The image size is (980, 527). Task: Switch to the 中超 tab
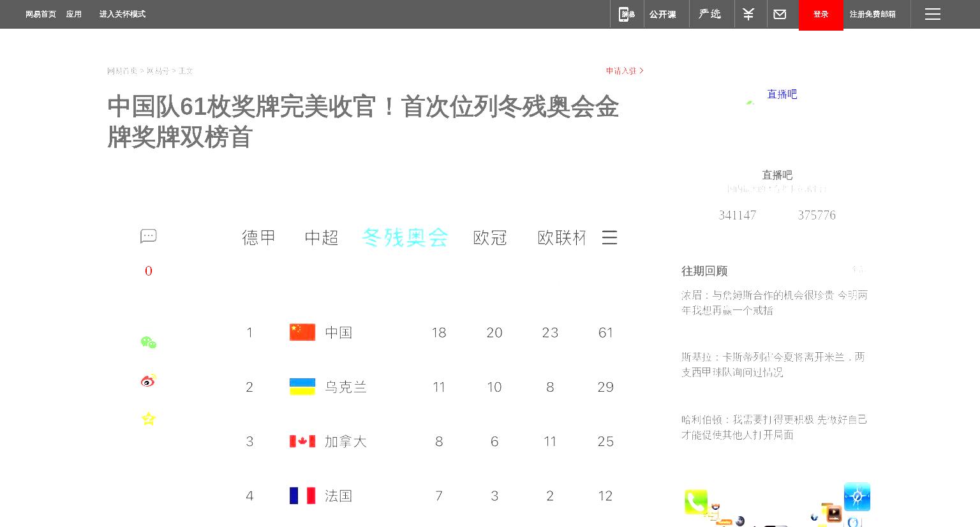pyautogui.click(x=322, y=238)
